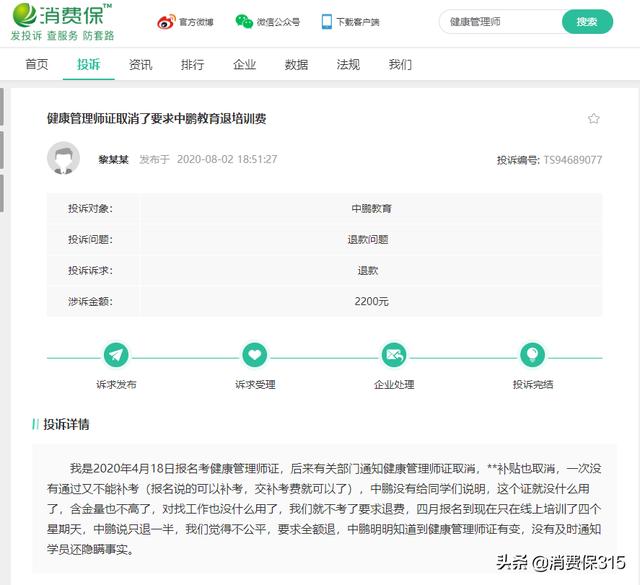640x585 pixels.
Task: Click the 2200元 amount value
Action: point(371,302)
